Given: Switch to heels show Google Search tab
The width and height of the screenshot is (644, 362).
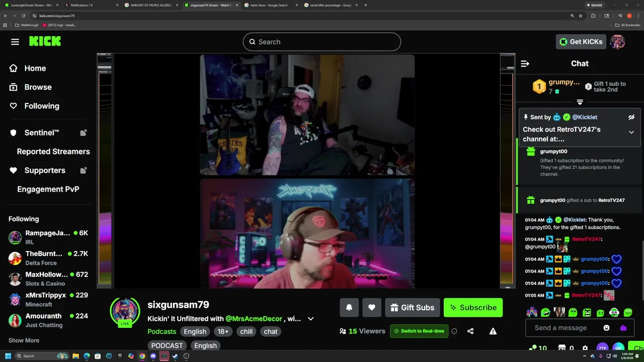Looking at the screenshot, I should click(271, 5).
